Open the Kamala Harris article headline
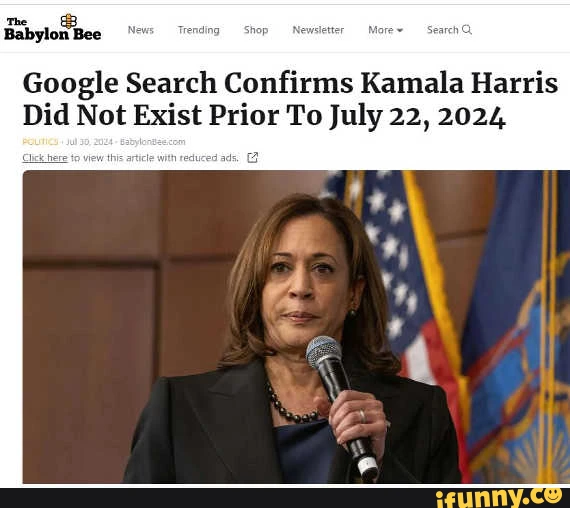The height and width of the screenshot is (508, 570). (290, 99)
